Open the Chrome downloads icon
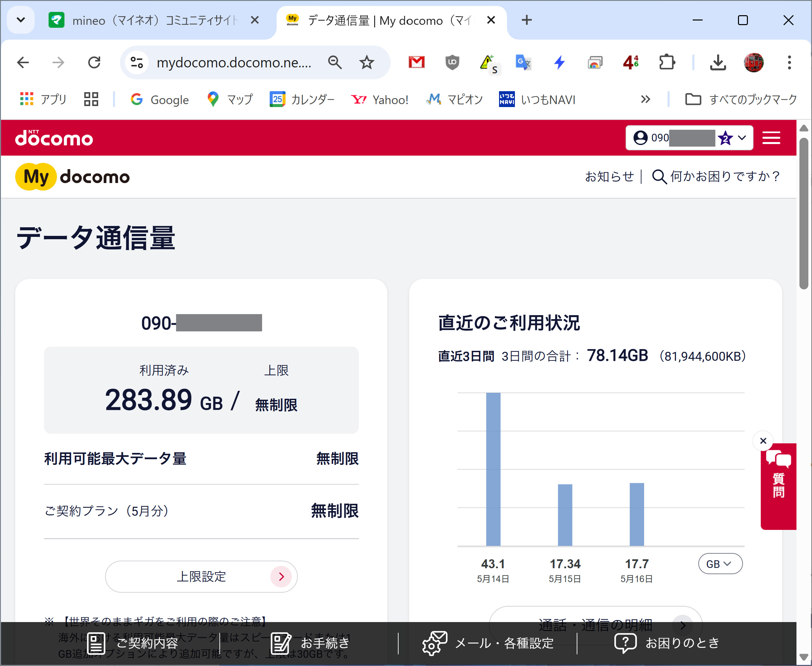Screen dimensions: 812x666 tap(717, 62)
